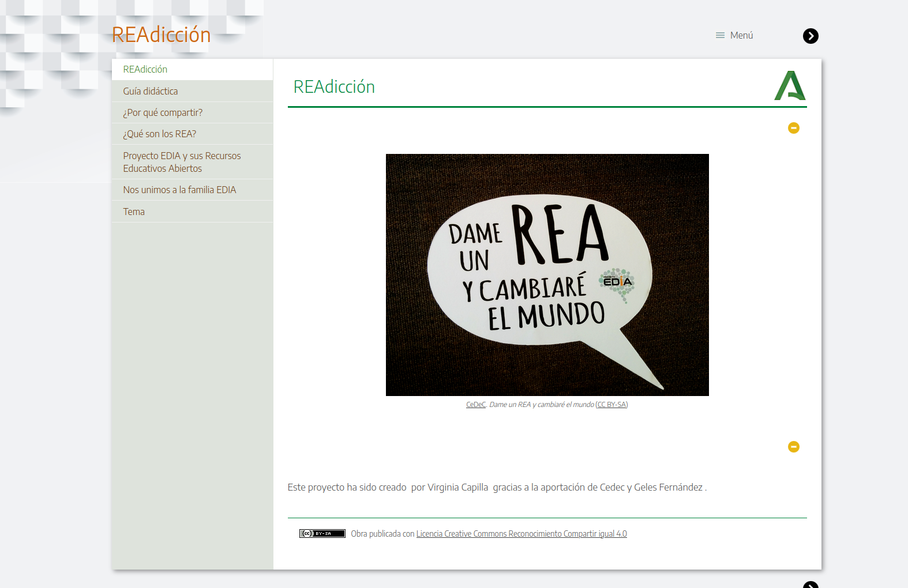Viewport: 908px width, 588px height.
Task: Open the Tema page in sidebar
Action: (134, 212)
